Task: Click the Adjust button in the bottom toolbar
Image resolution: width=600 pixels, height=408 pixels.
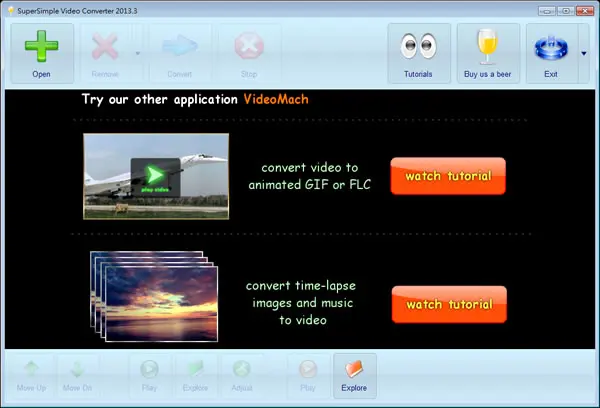Action: pyautogui.click(x=242, y=376)
